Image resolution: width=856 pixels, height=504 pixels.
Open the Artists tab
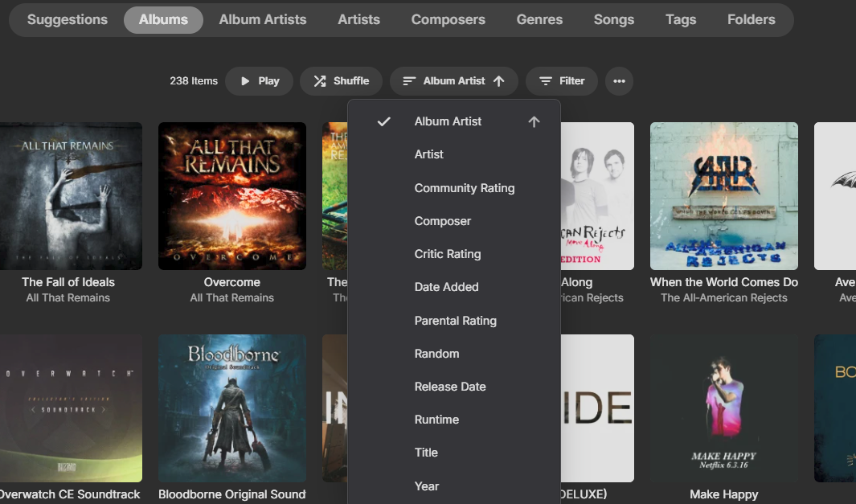point(358,19)
